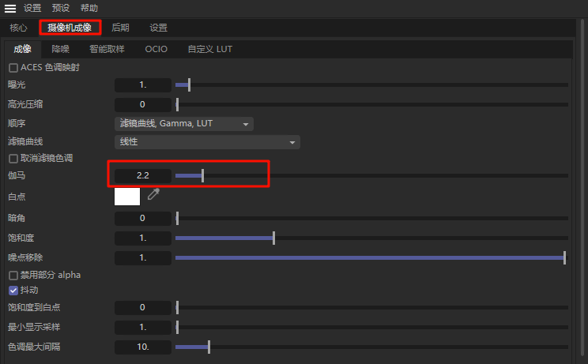Click the 饱和度 slider track
Screen dimensions: 588x364
coord(371,238)
